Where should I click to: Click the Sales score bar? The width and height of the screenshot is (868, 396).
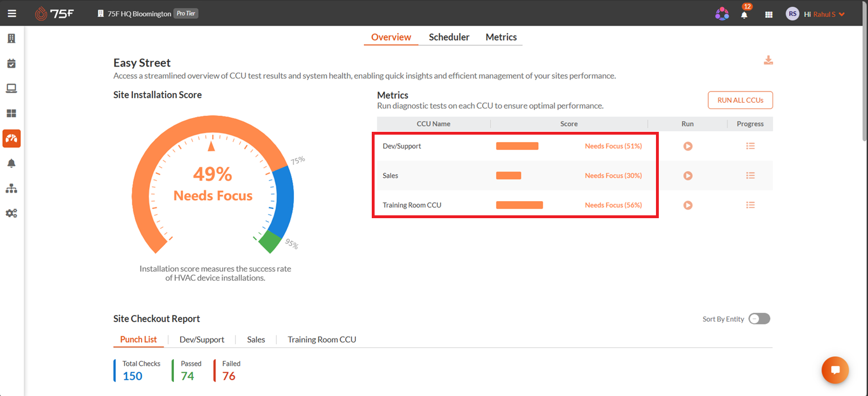pos(509,176)
